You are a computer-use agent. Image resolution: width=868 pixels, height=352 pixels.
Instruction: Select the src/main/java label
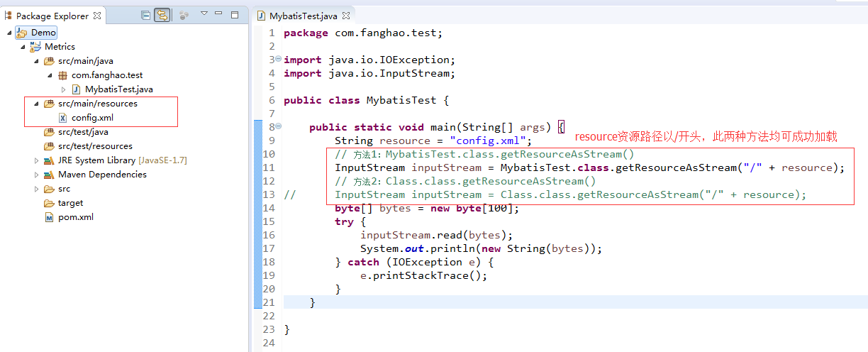(86, 61)
